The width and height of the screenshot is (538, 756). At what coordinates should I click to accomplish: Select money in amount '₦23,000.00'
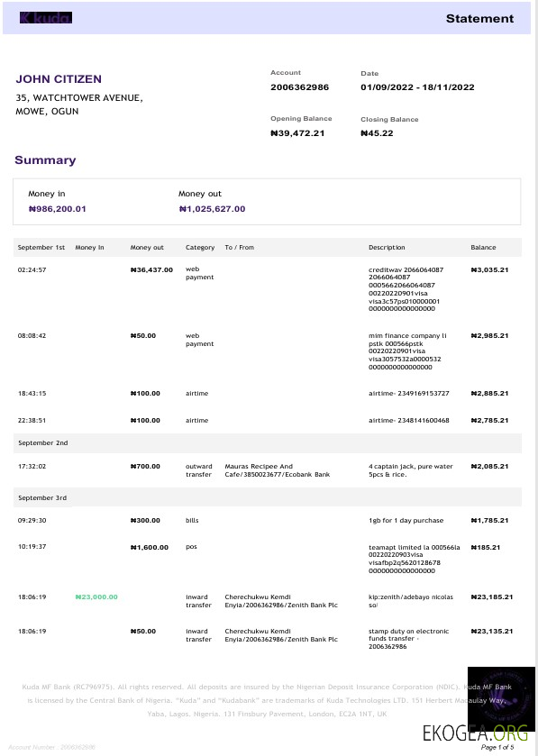96,597
